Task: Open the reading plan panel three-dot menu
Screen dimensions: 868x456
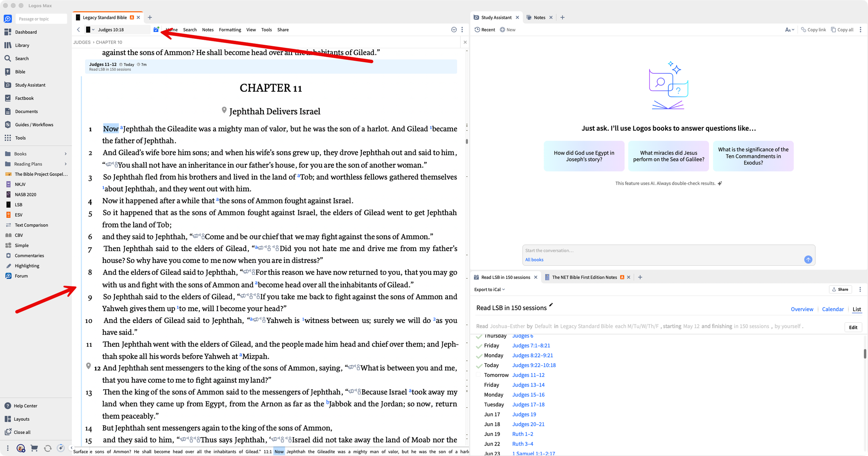Action: click(860, 289)
